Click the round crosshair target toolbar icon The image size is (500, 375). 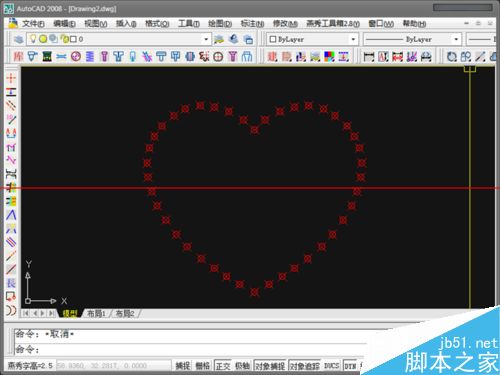tap(218, 57)
